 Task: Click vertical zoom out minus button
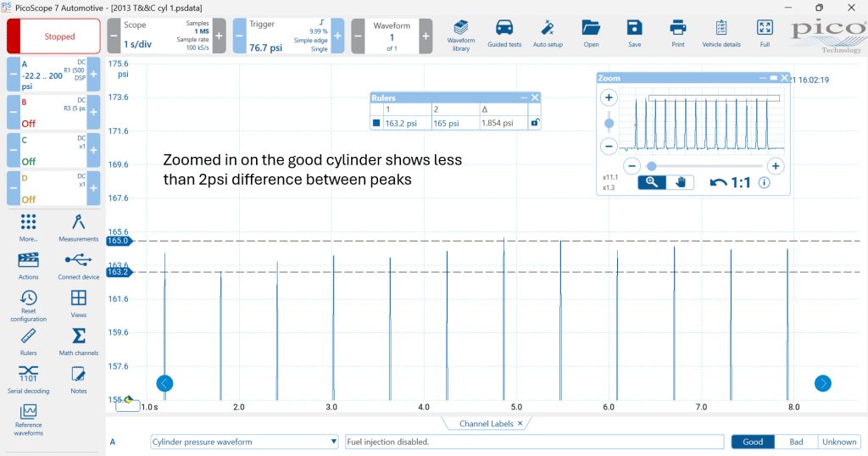coord(609,147)
